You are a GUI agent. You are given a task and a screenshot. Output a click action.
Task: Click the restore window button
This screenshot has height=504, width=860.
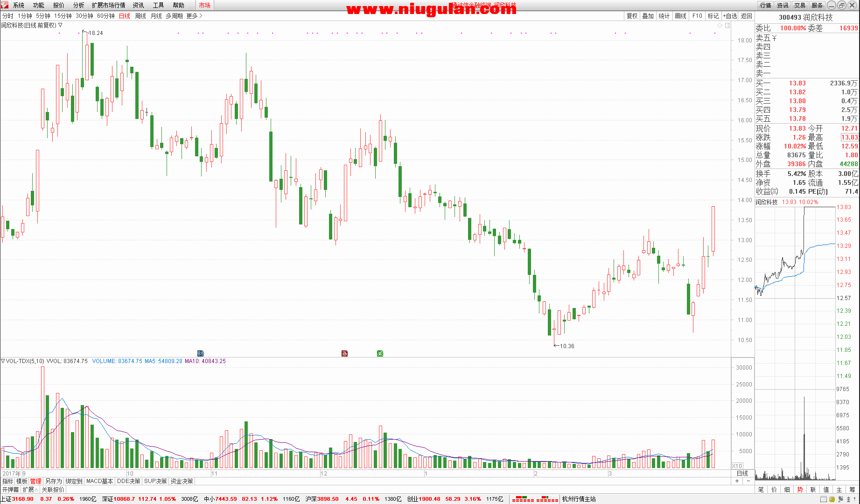pyautogui.click(x=842, y=5)
